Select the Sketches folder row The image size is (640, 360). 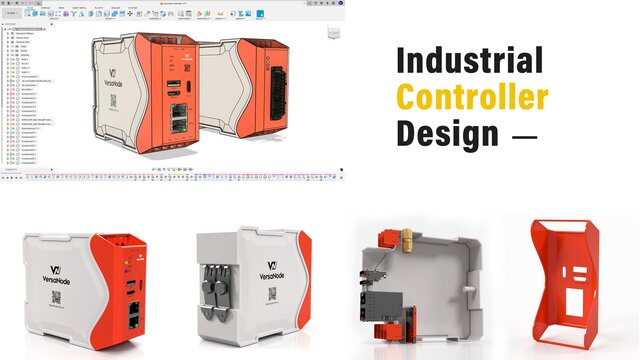point(24,55)
